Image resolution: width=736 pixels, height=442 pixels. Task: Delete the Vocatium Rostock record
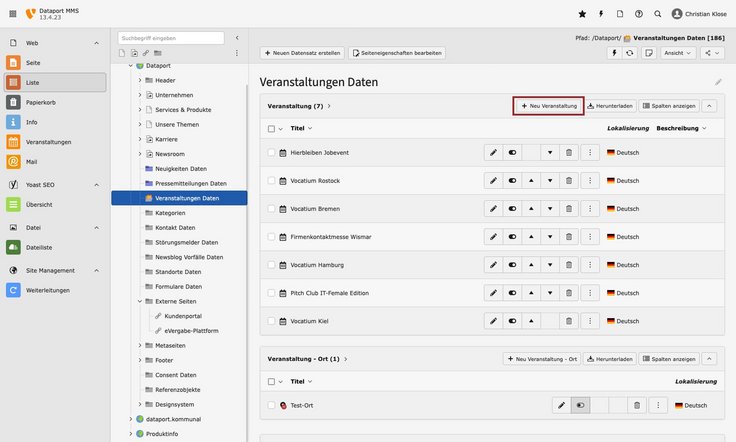[x=569, y=180]
